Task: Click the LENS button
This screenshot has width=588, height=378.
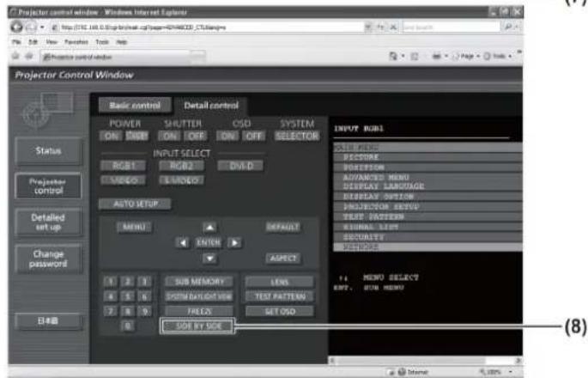Action: (280, 282)
